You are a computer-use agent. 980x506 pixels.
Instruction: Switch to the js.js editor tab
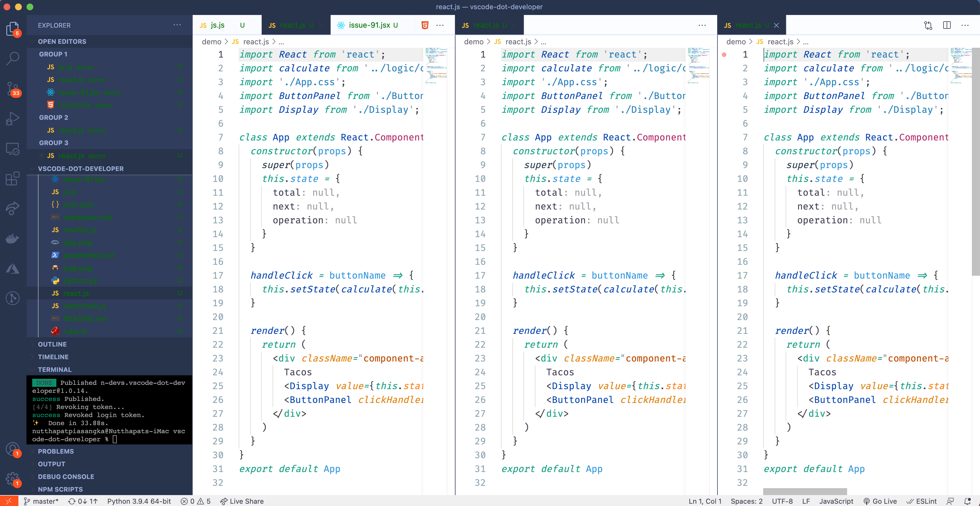coord(217,25)
